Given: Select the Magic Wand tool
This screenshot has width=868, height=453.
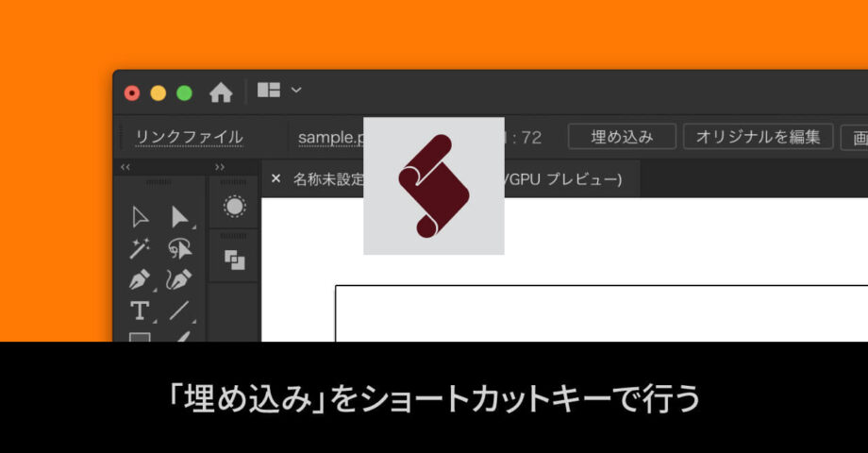Looking at the screenshot, I should pyautogui.click(x=140, y=248).
